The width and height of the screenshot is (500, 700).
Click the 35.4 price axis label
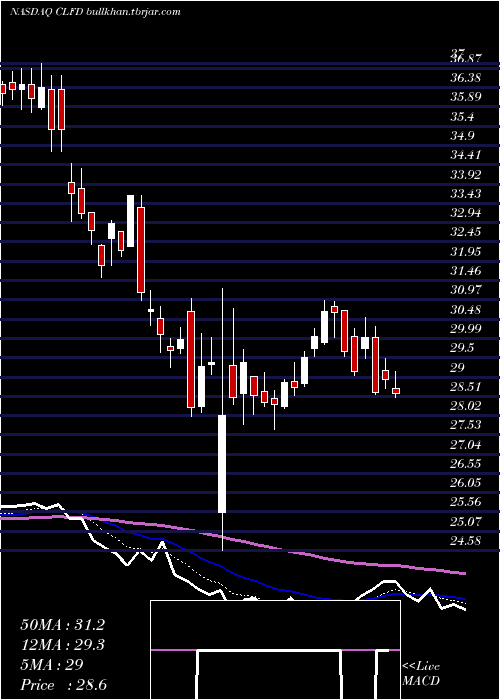click(x=462, y=117)
